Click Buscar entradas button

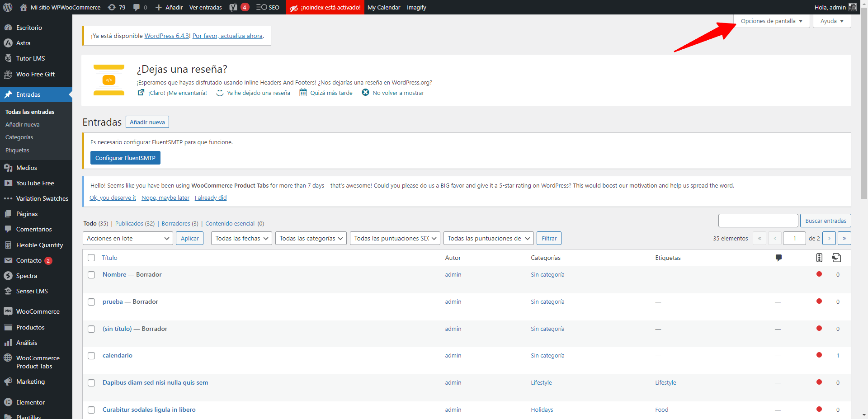click(x=826, y=221)
